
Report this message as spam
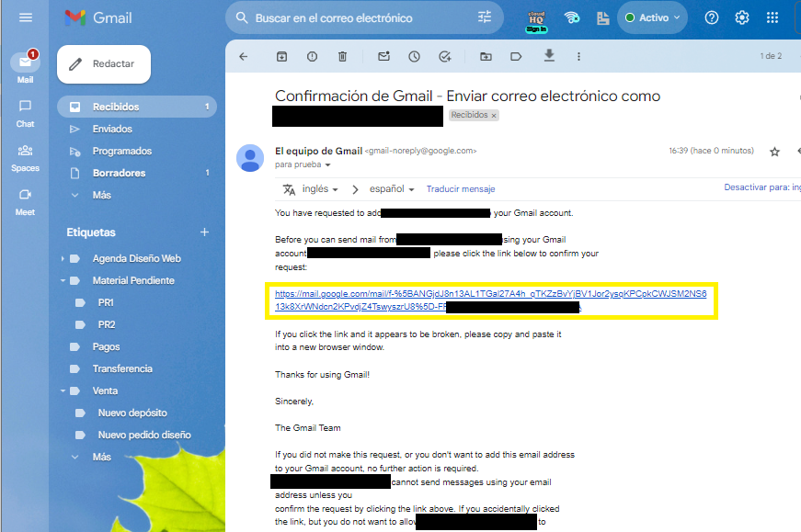point(312,56)
